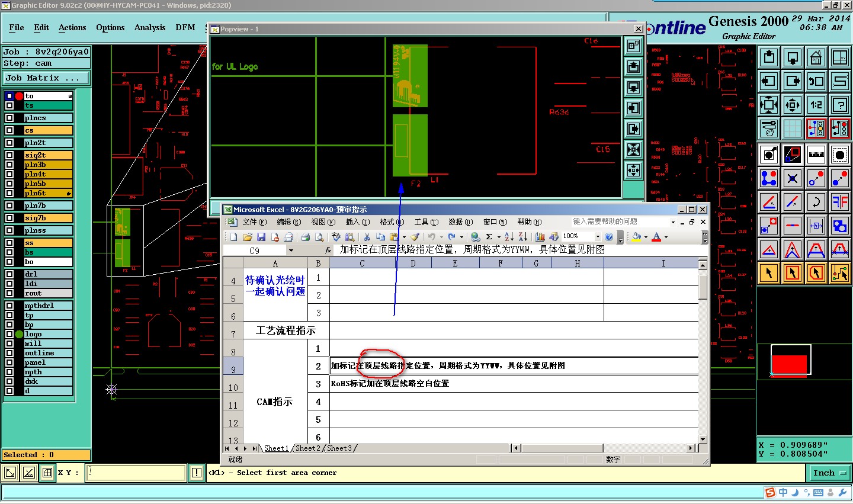Viewport: 853px width, 504px height.
Task: Open the DFM menu
Action: [185, 27]
